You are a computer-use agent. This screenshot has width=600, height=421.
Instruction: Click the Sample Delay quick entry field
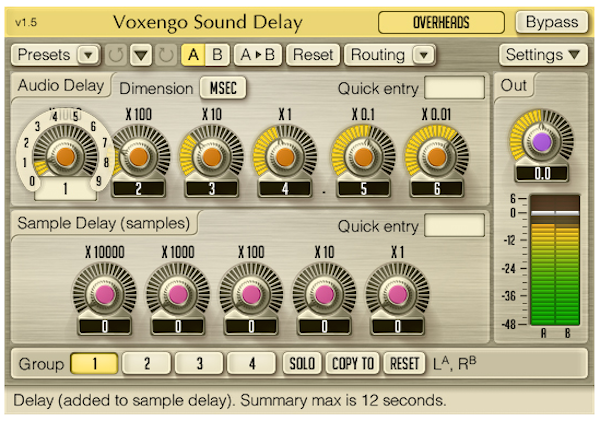pos(455,225)
